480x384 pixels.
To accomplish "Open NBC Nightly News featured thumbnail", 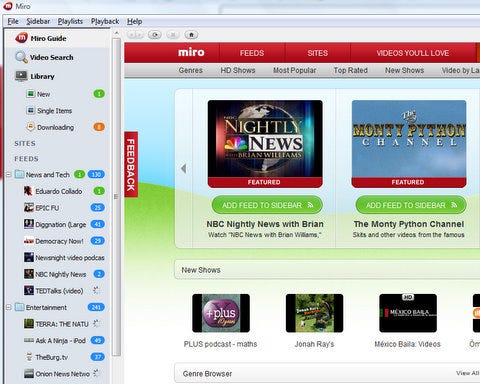I will click(x=265, y=144).
